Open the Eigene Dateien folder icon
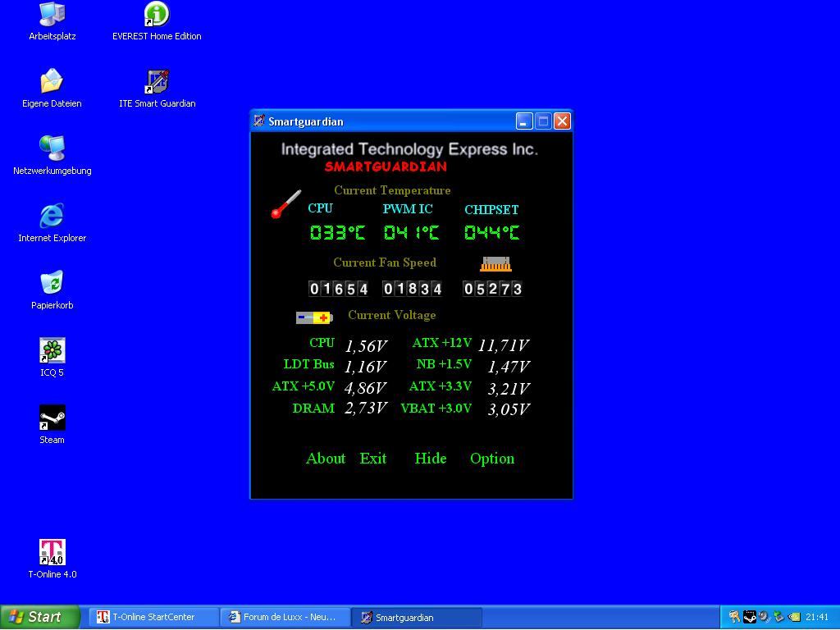Screen dimensions: 840x630 pos(52,89)
